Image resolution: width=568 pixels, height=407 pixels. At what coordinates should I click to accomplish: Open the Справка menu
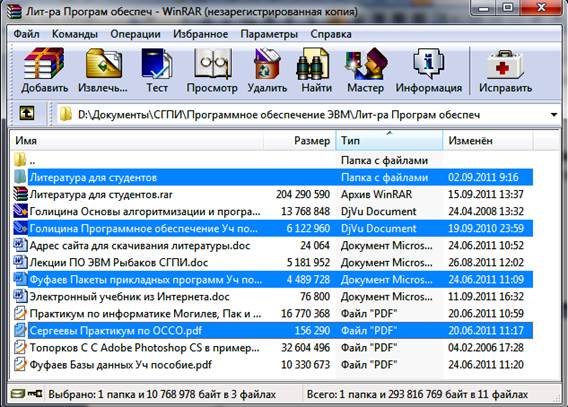[x=331, y=34]
